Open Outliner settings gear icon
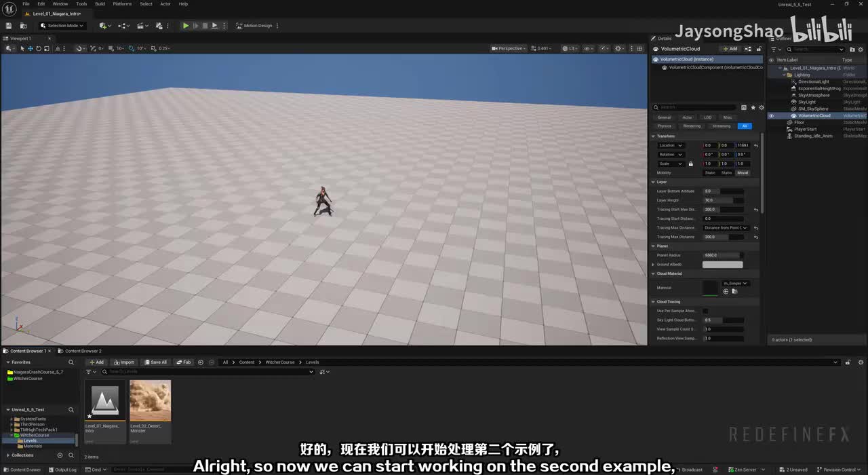The height and width of the screenshot is (475, 868). pyautogui.click(x=860, y=49)
